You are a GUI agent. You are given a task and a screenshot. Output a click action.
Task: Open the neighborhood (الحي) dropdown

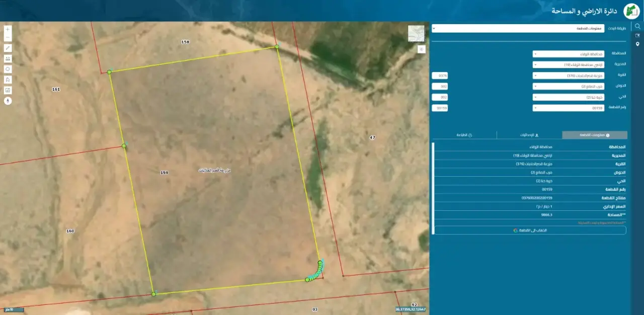click(x=569, y=97)
